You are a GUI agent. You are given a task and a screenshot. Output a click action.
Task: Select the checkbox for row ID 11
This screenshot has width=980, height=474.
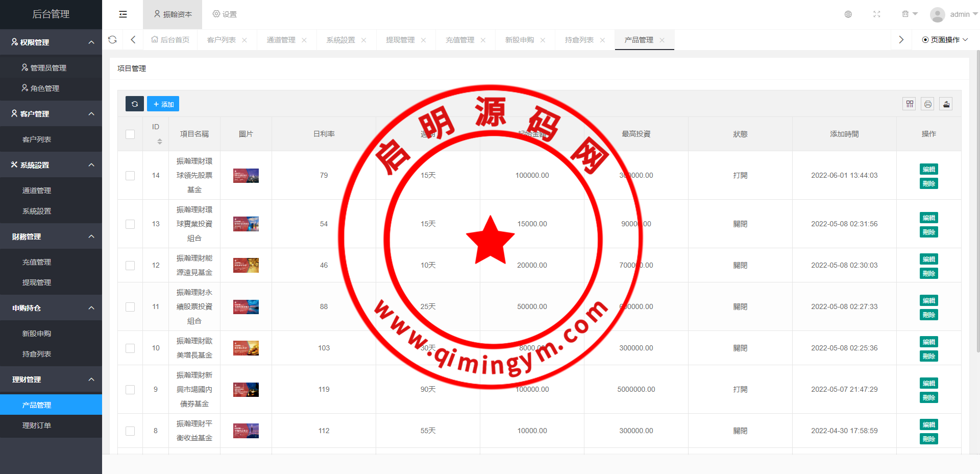pos(130,307)
